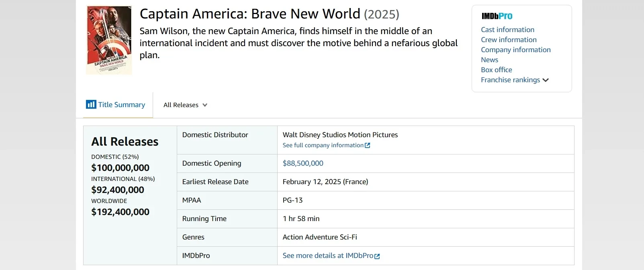Click the bar chart icon beside Title Summary
644x270 pixels.
(91, 105)
